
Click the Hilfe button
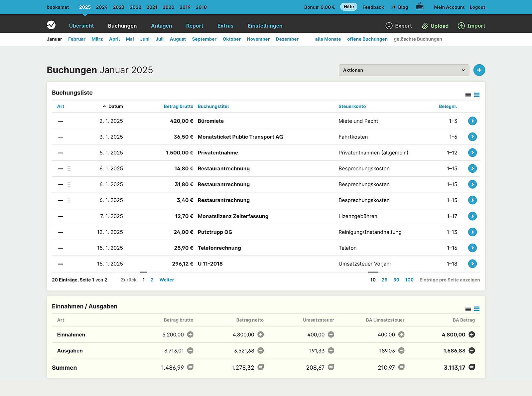[x=349, y=7]
